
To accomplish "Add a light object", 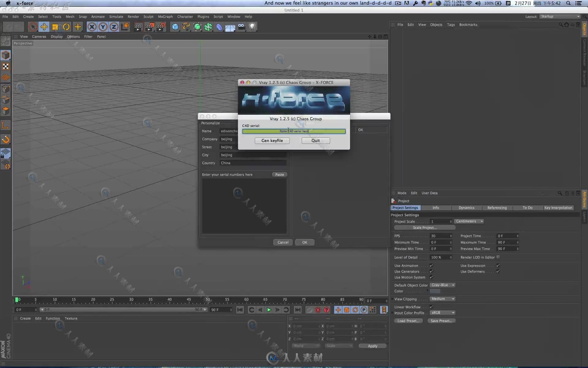I will tap(252, 27).
